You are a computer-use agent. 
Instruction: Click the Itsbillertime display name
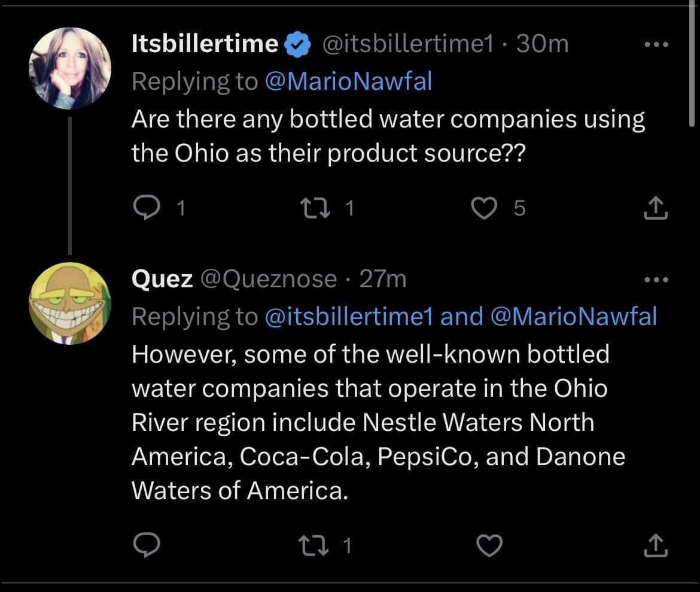tap(205, 44)
